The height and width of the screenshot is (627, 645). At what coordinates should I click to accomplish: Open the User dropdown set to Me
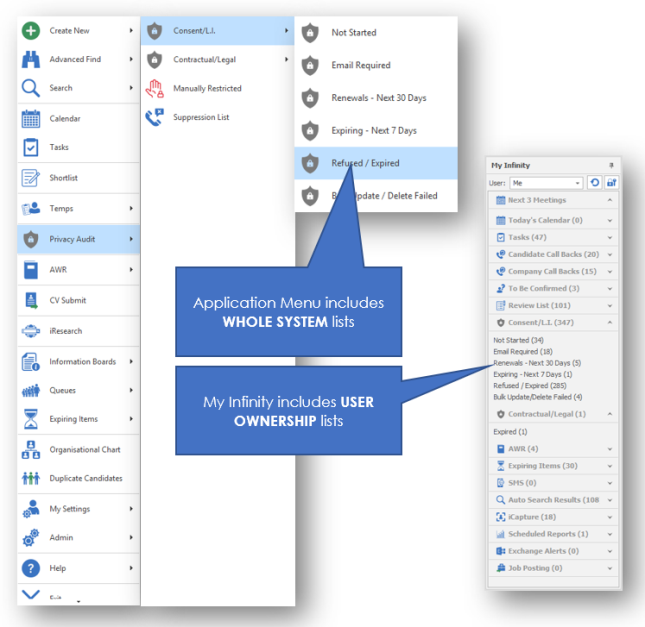tap(546, 183)
